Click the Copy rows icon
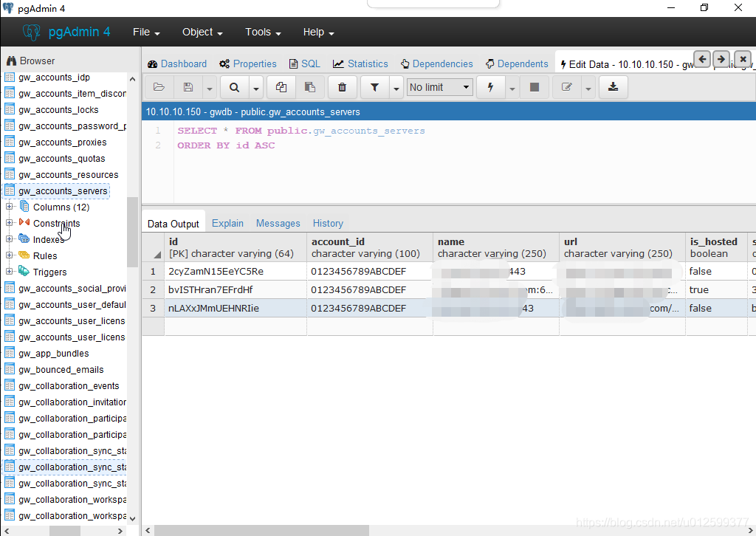Image resolution: width=756 pixels, height=536 pixels. tap(281, 87)
